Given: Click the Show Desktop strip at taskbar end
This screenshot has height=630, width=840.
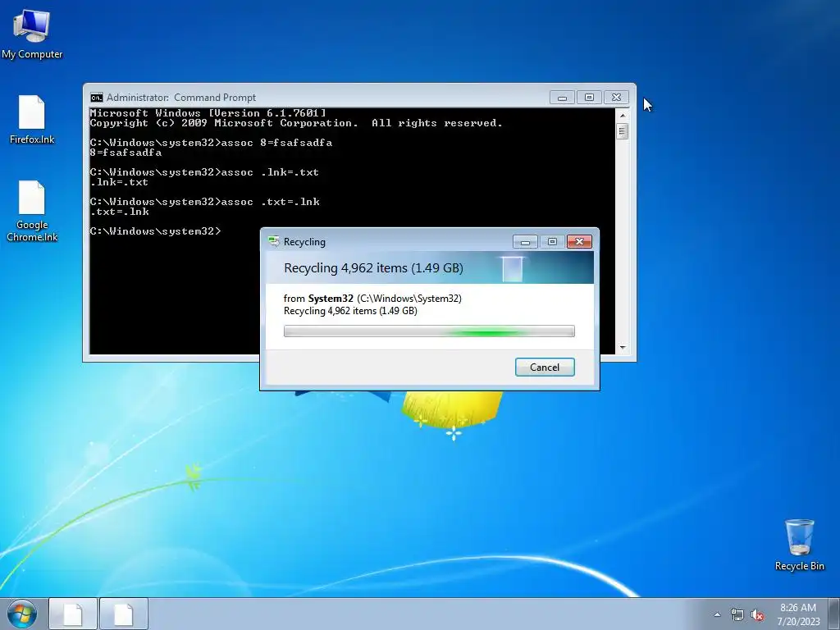Looking at the screenshot, I should (x=833, y=614).
